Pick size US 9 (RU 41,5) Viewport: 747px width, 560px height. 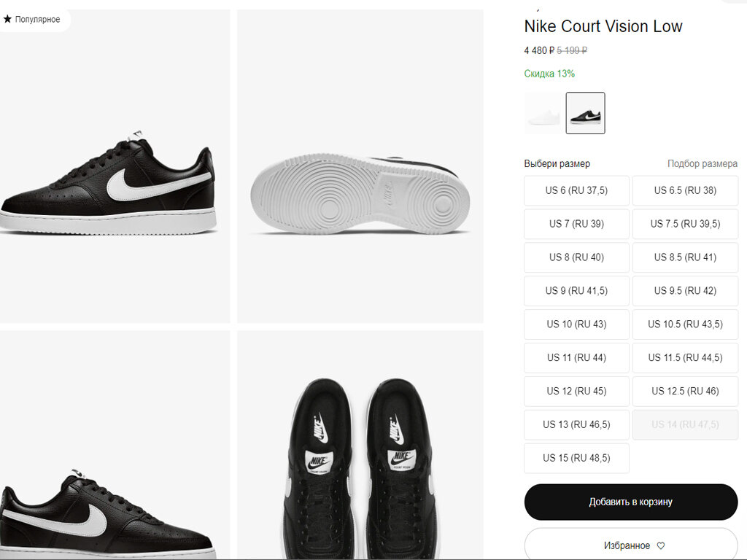point(576,291)
